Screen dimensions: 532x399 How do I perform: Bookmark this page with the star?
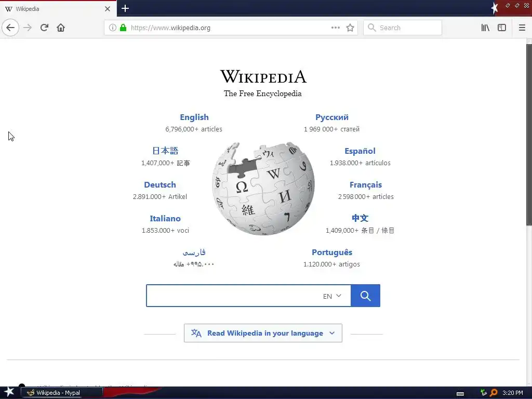coord(350,28)
